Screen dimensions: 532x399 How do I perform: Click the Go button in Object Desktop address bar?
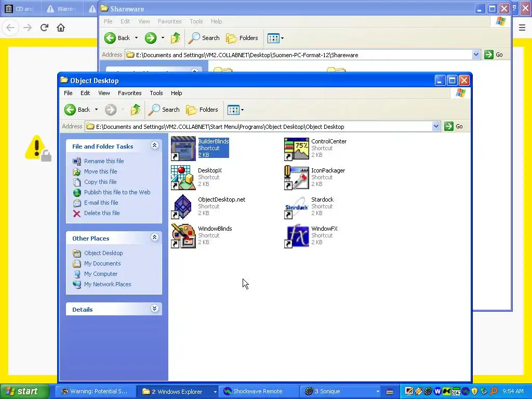454,126
